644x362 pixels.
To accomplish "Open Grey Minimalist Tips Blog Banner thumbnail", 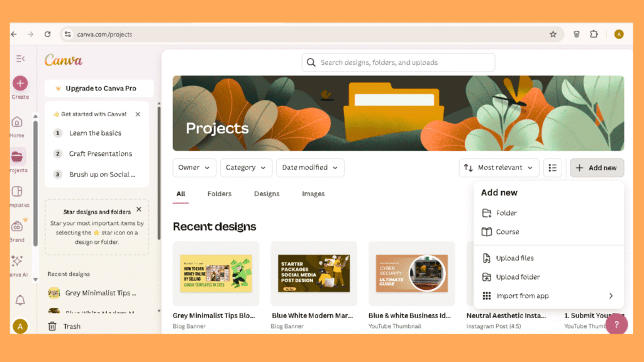I will coord(216,273).
